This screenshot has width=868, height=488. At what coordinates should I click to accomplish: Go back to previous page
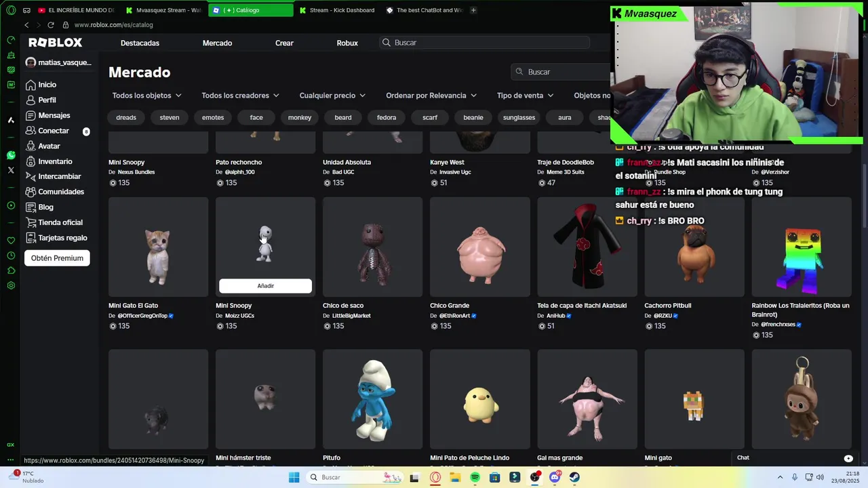(x=26, y=25)
